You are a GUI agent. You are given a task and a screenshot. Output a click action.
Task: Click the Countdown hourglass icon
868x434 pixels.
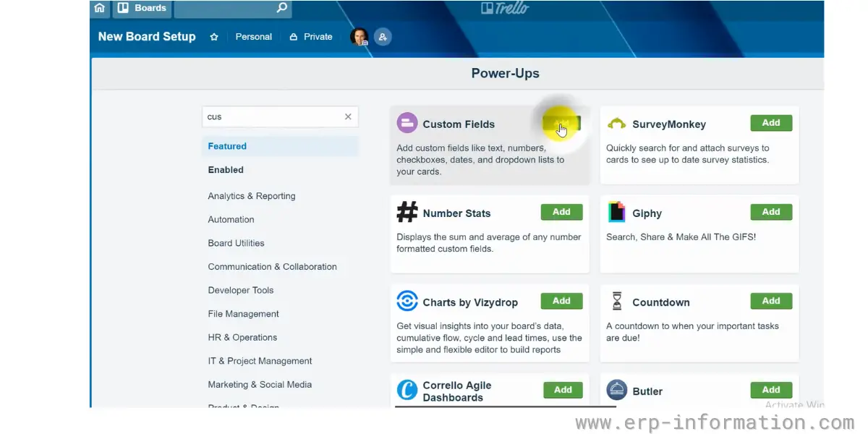[616, 301]
